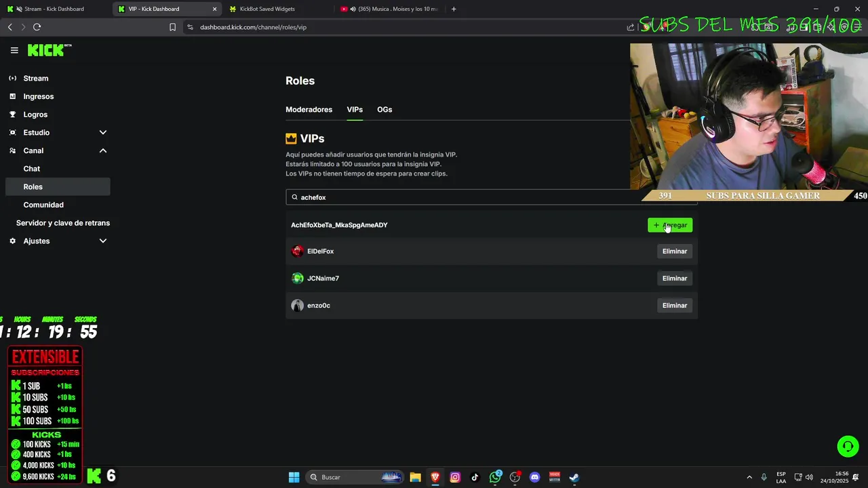
Task: Open Steam from taskbar
Action: click(574, 477)
